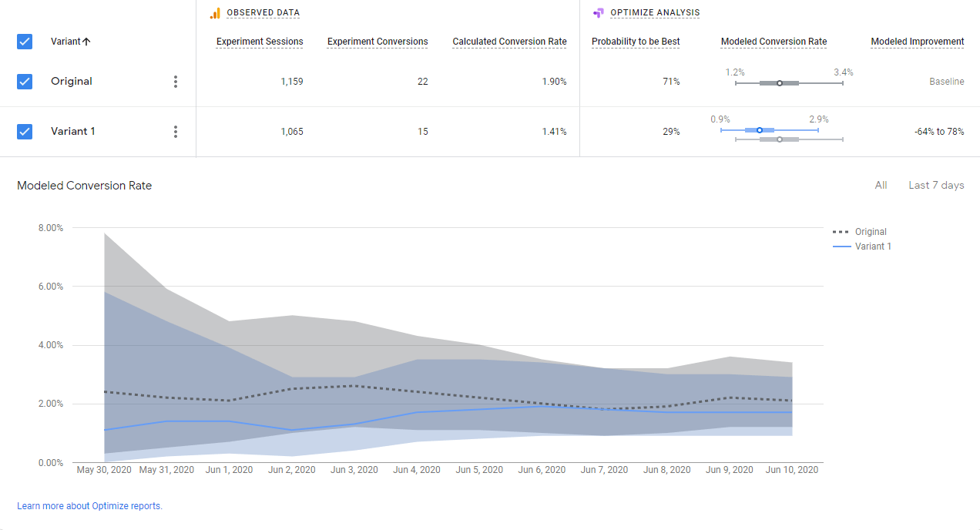980x530 pixels.
Task: Click the Original legend entry
Action: 860,232
